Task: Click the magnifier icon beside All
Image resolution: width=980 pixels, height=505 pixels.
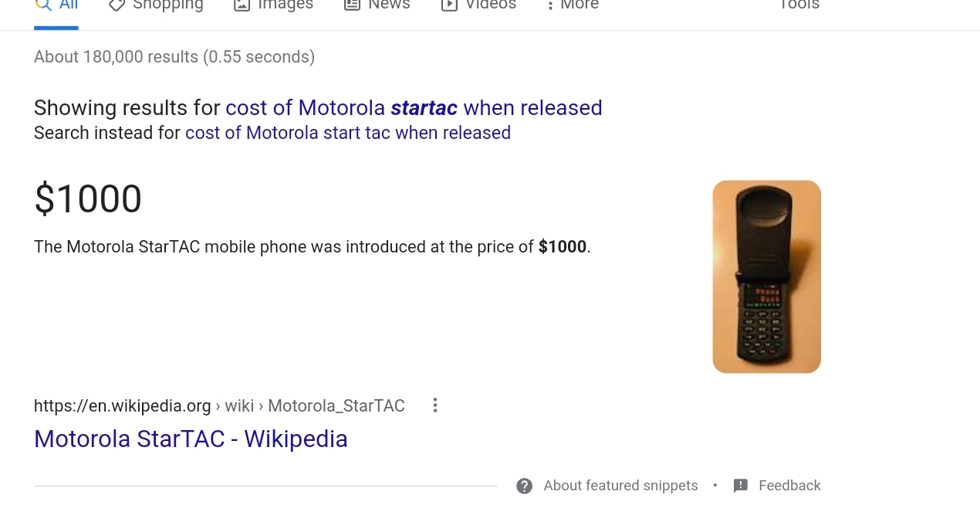Action: tap(43, 5)
